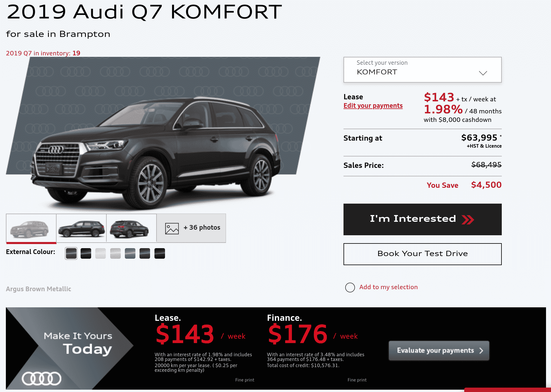
Task: Click the red double-chevron arrow icon
Action: [468, 219]
